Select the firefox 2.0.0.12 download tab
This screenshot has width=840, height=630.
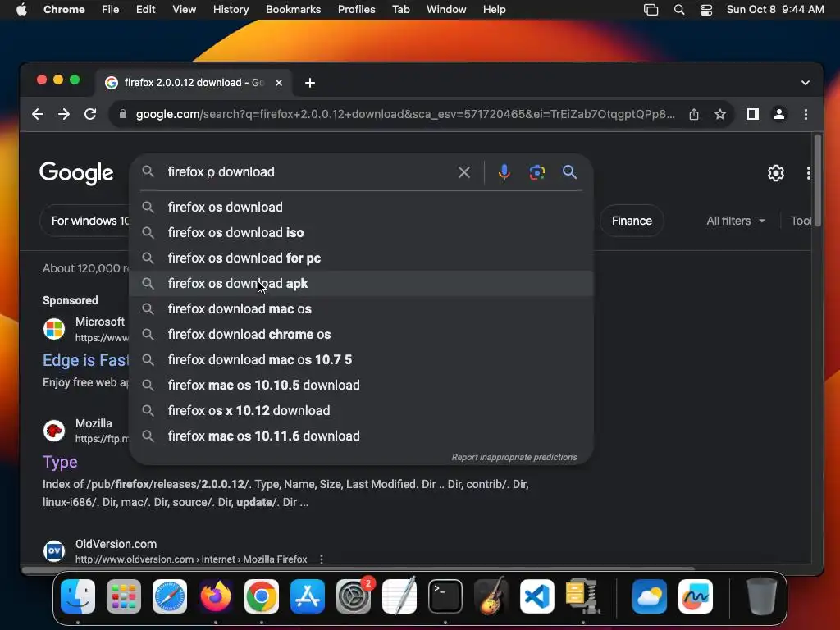tap(193, 83)
